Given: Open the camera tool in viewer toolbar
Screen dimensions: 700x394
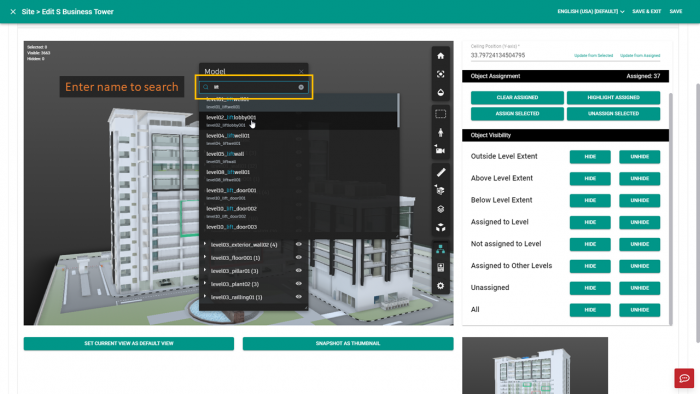Looking at the screenshot, I should click(x=440, y=150).
